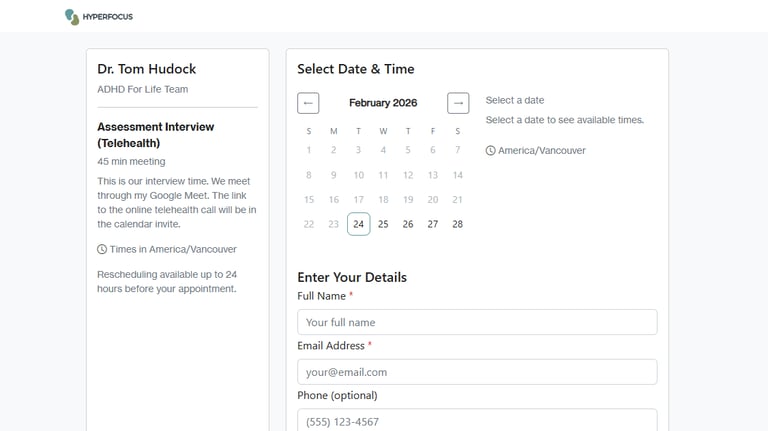Choose February 26 date

(408, 224)
